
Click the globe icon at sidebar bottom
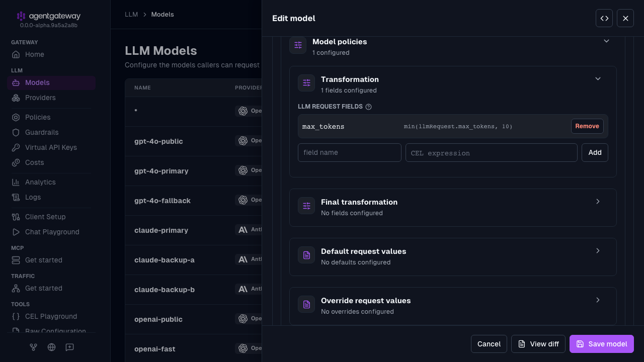click(x=51, y=347)
